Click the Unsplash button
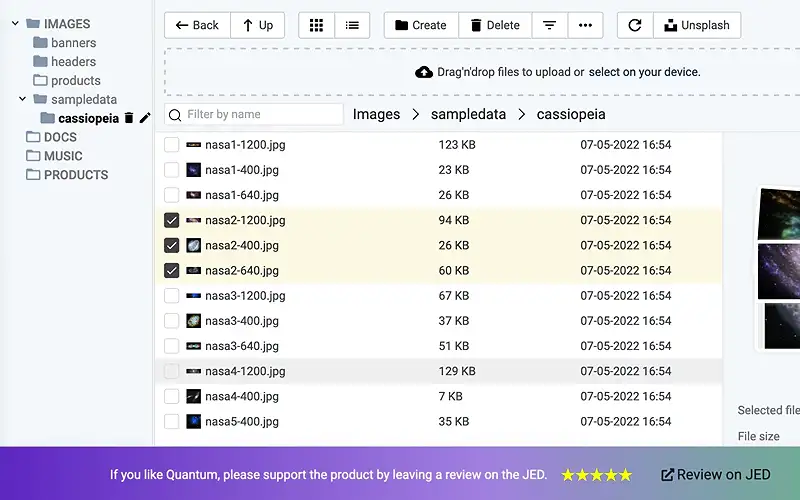 click(x=697, y=25)
